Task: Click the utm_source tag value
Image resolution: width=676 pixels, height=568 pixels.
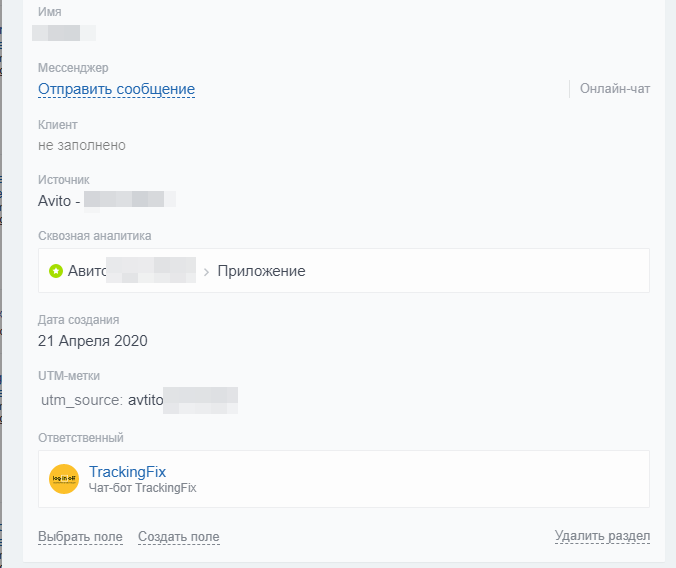Action: (182, 400)
